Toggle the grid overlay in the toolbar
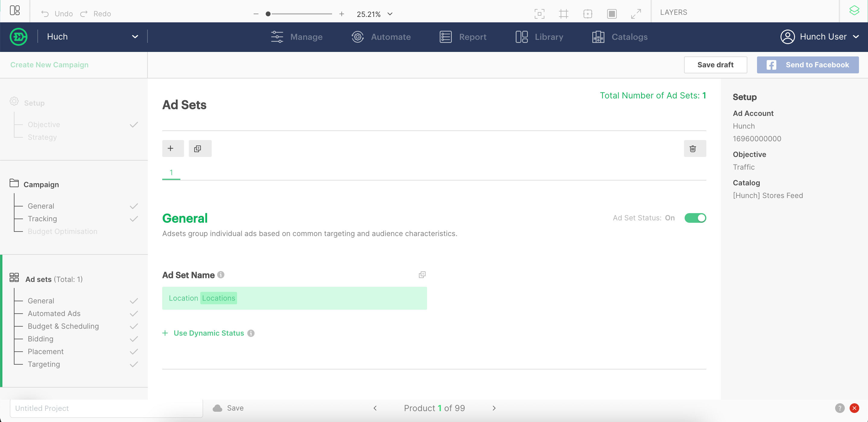The image size is (868, 422). [x=564, y=14]
